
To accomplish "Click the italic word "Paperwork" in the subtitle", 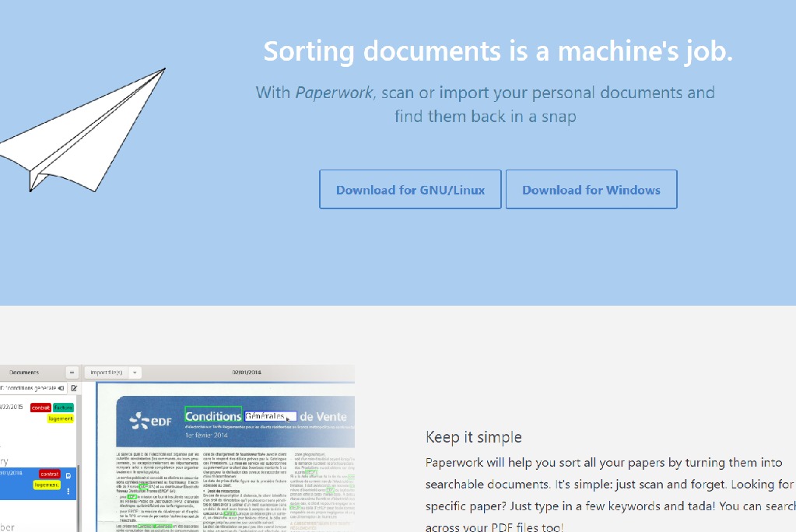I will [334, 93].
